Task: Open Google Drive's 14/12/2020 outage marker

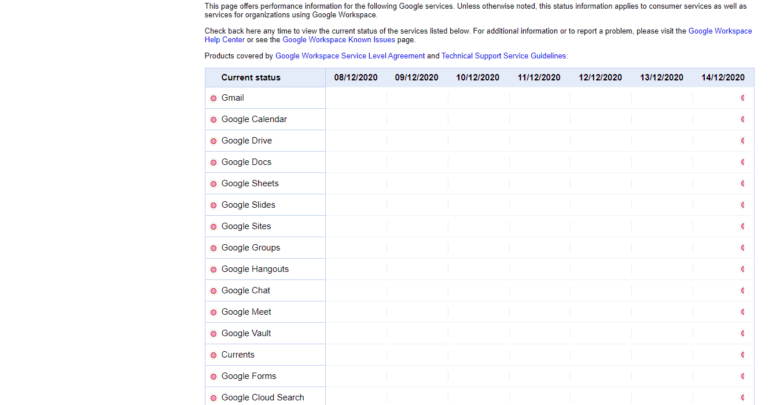Action: (743, 141)
